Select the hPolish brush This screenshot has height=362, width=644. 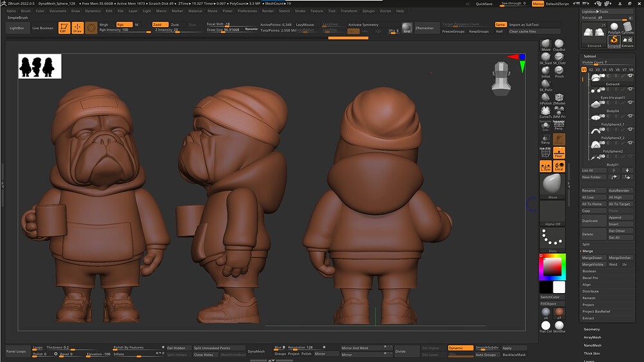point(545,99)
